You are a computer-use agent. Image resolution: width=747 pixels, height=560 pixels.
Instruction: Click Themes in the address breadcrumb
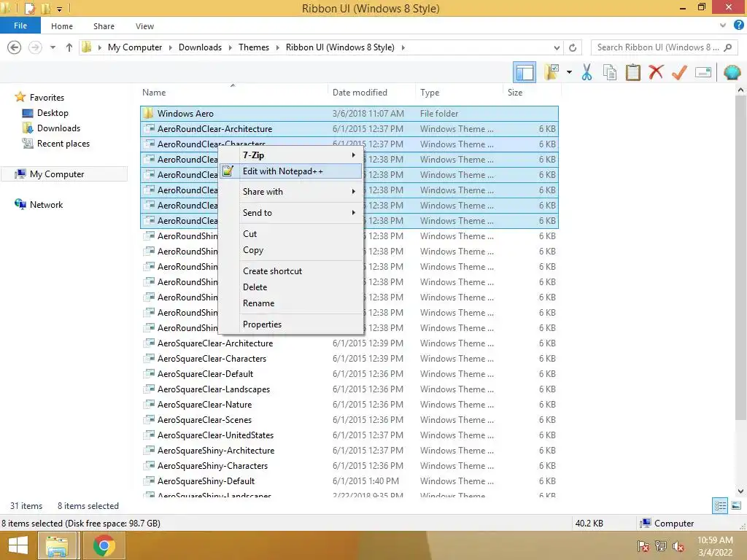(x=253, y=47)
